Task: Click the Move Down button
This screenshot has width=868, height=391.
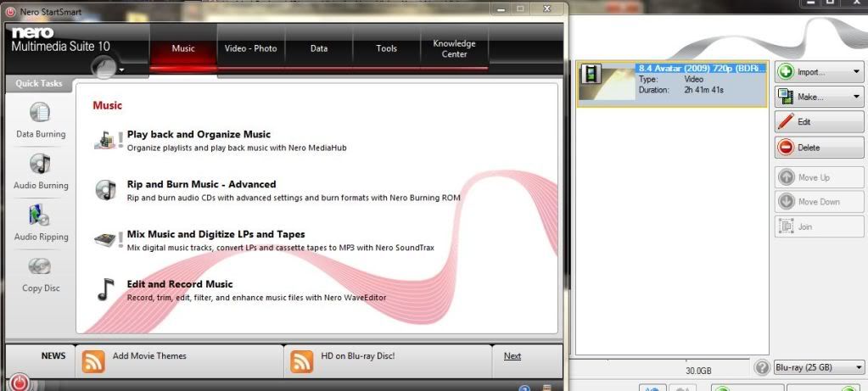Action: (x=819, y=202)
